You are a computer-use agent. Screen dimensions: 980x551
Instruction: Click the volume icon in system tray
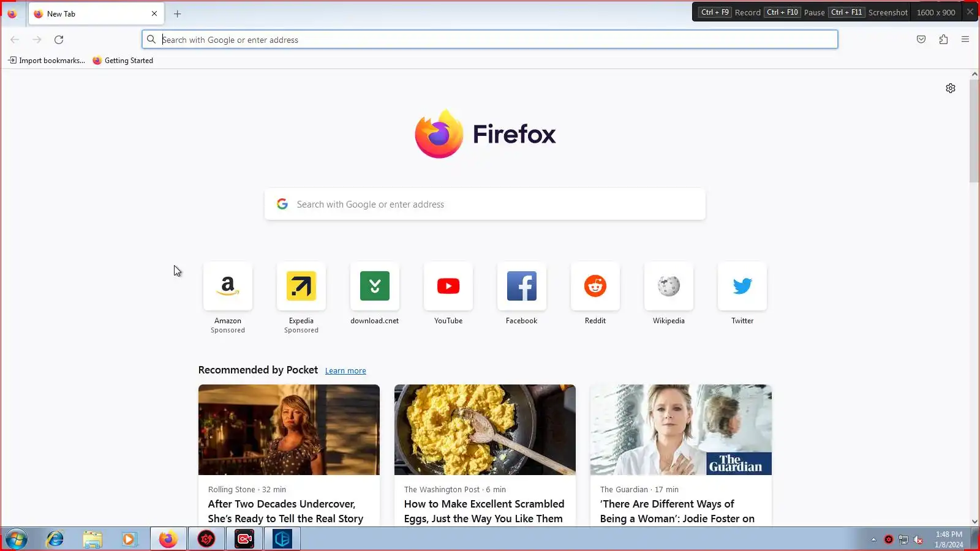918,539
